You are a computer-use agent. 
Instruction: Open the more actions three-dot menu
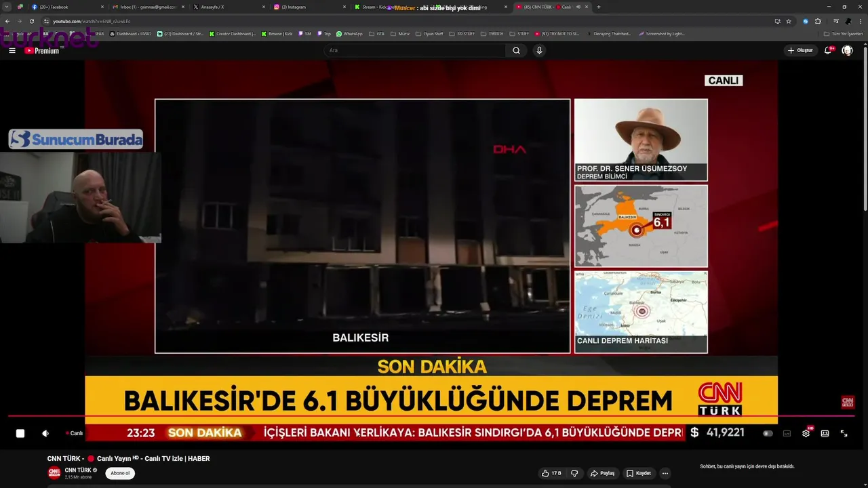[x=665, y=473]
